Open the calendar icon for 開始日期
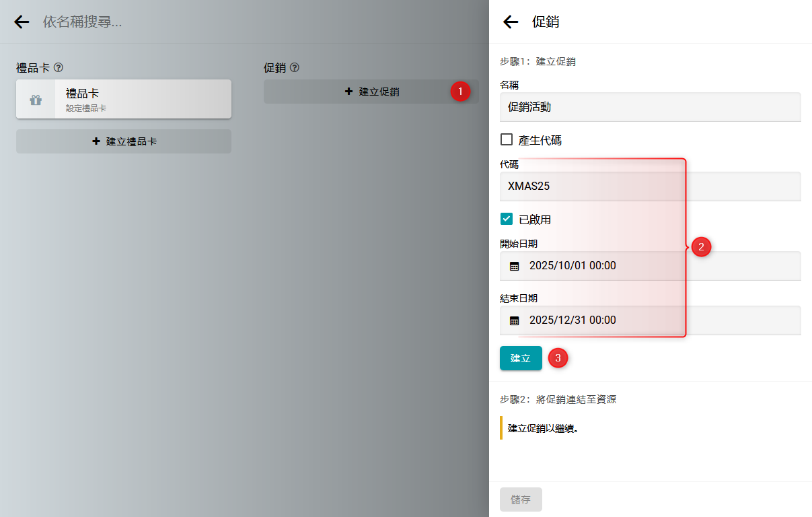The height and width of the screenshot is (517, 812). point(515,266)
